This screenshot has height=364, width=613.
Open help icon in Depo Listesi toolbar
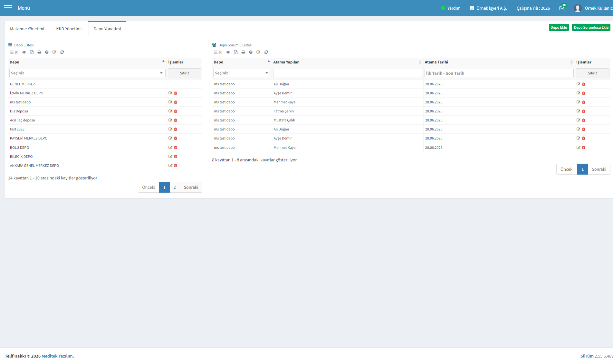pos(47,52)
